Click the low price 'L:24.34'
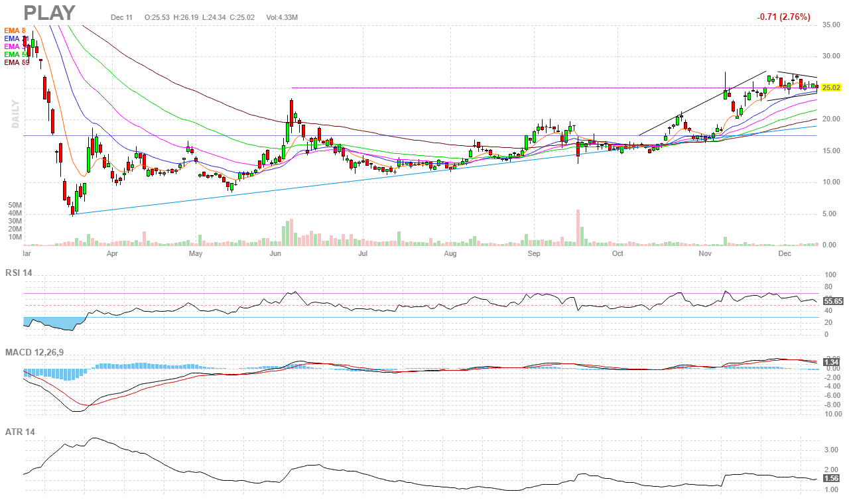 (x=214, y=17)
